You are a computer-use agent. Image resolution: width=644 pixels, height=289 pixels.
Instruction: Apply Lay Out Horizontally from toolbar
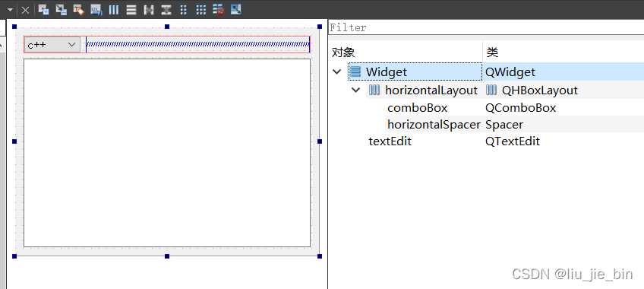(x=114, y=9)
